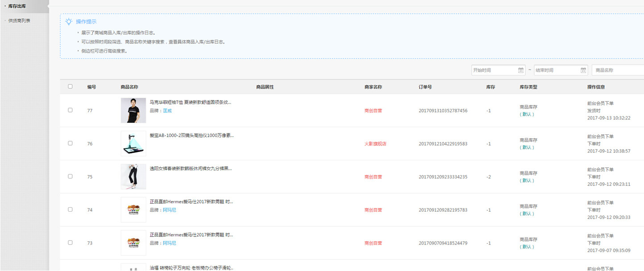
Task: Click merchant 商创自营 in row 74
Action: [x=373, y=210]
